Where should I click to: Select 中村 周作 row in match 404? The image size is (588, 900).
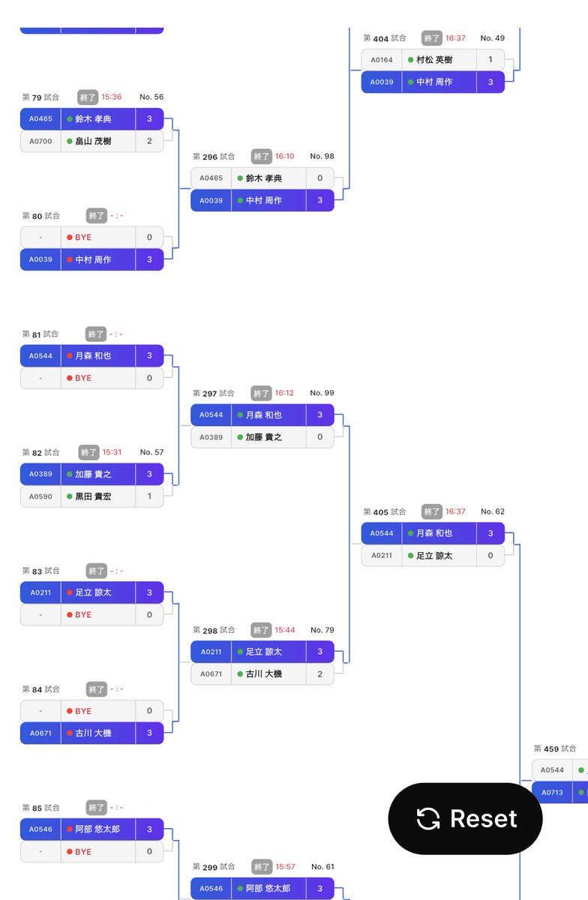click(x=433, y=82)
